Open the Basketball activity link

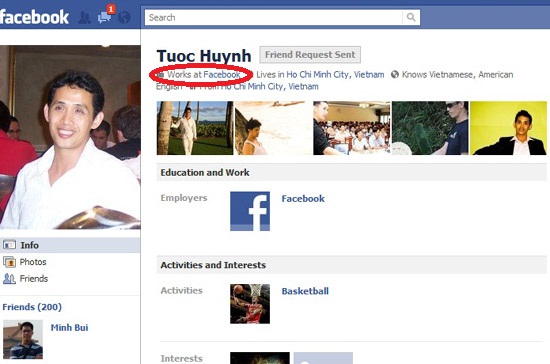[305, 291]
